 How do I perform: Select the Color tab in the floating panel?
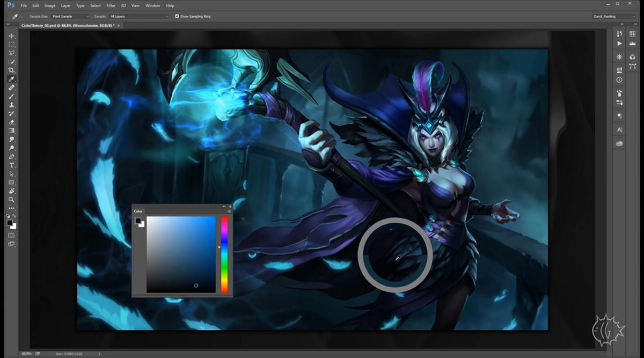tap(138, 211)
